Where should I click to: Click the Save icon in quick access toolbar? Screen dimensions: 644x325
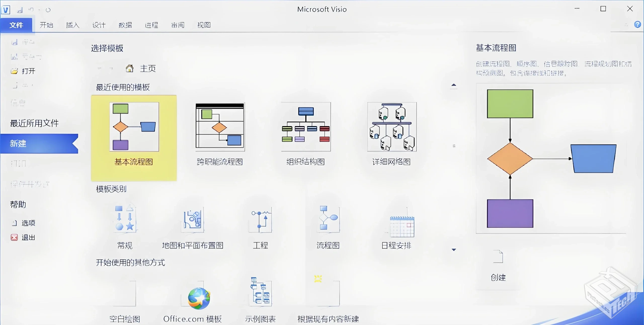(x=19, y=10)
